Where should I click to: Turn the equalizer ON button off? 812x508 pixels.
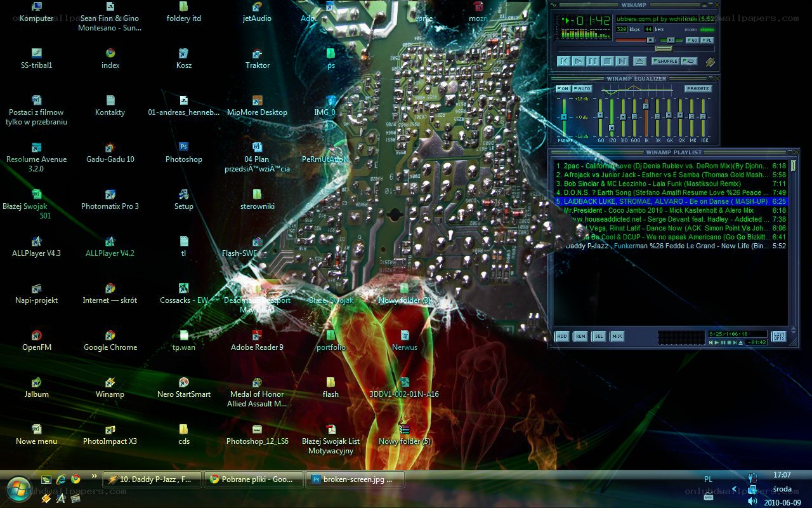tap(563, 89)
